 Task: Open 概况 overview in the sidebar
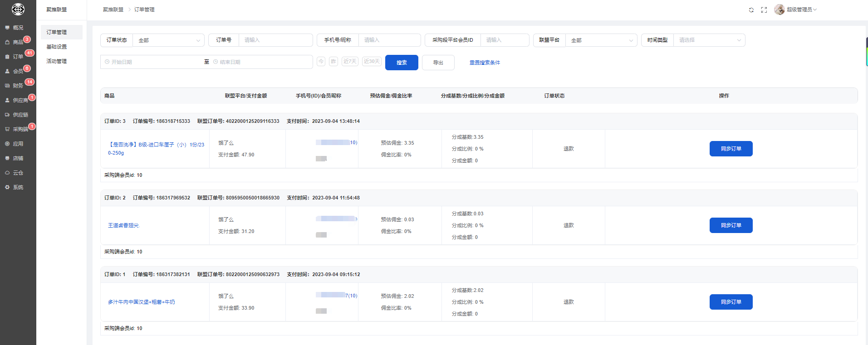tap(18, 28)
